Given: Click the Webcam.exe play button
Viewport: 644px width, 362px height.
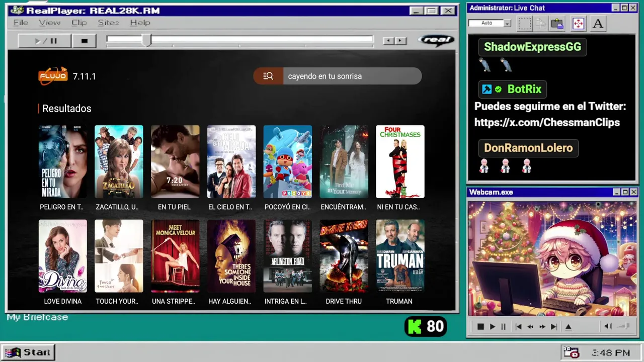Looking at the screenshot, I should (492, 326).
